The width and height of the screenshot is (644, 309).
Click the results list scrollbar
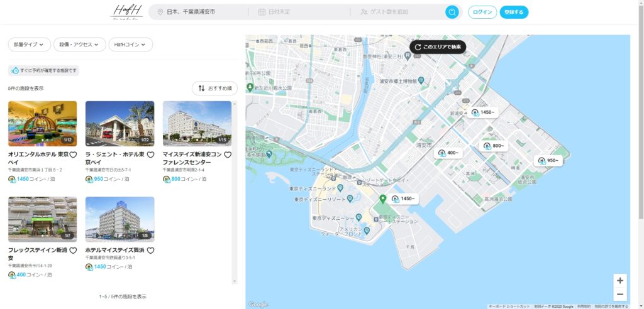pyautogui.click(x=235, y=192)
